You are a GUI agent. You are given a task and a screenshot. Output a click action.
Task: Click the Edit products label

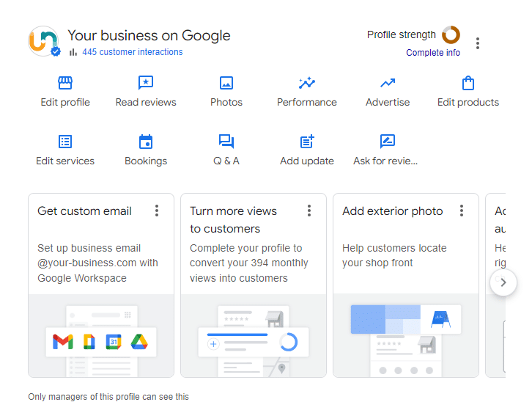coord(468,102)
